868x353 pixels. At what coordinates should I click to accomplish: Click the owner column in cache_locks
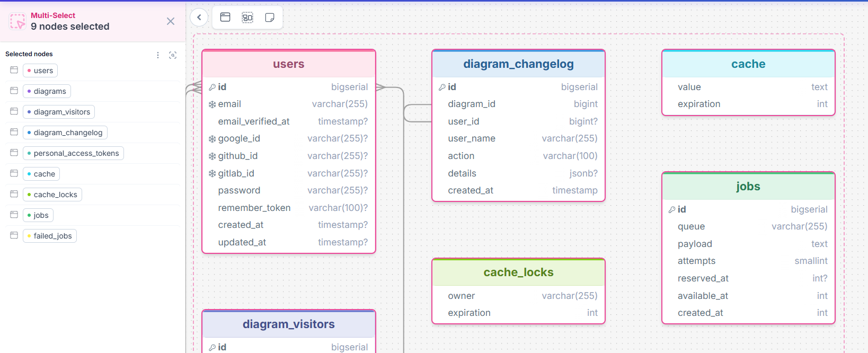click(x=518, y=296)
